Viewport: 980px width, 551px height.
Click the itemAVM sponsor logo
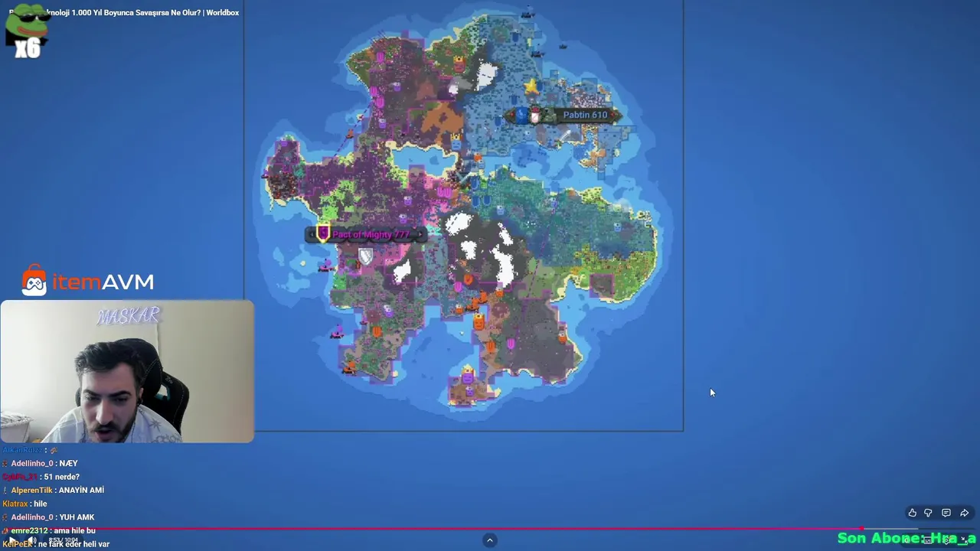[x=87, y=281]
